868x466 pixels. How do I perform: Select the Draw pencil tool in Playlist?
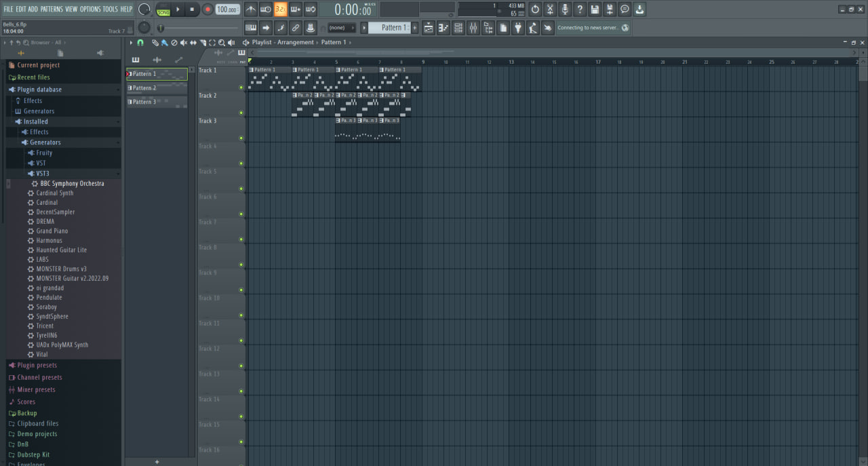(155, 43)
